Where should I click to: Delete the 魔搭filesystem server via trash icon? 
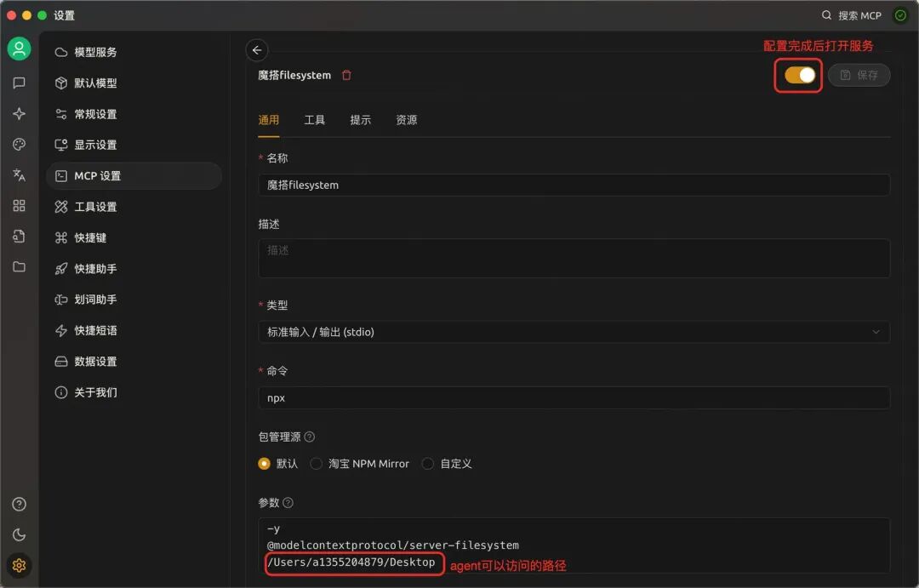coord(346,75)
